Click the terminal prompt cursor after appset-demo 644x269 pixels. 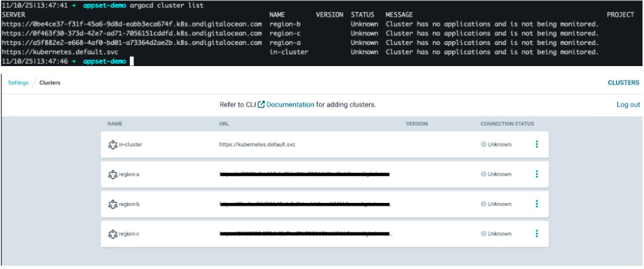[x=131, y=62]
